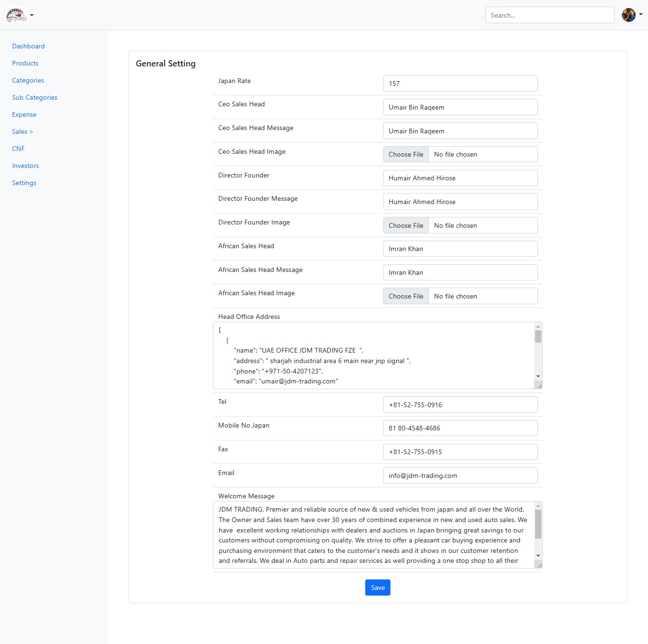The image size is (648, 644).
Task: Click the Welcome Message textarea resize handle
Action: pos(539,565)
